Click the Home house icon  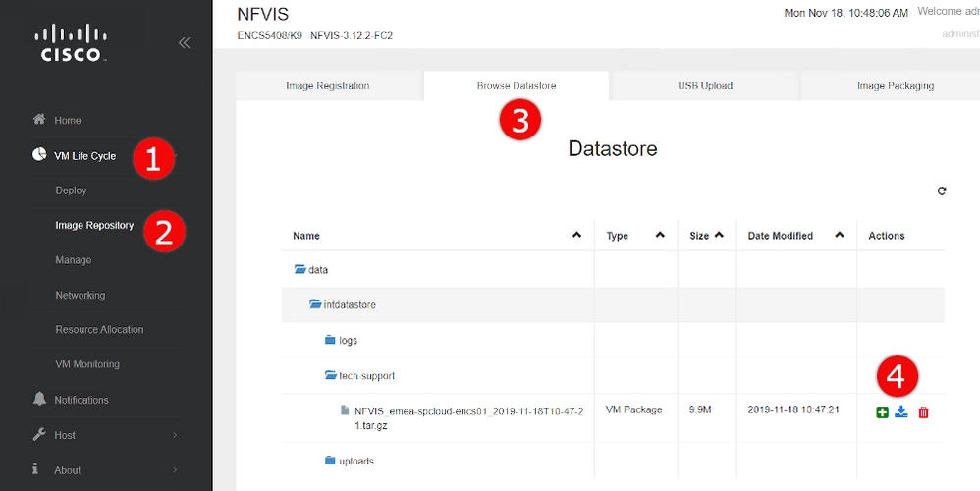pos(39,119)
